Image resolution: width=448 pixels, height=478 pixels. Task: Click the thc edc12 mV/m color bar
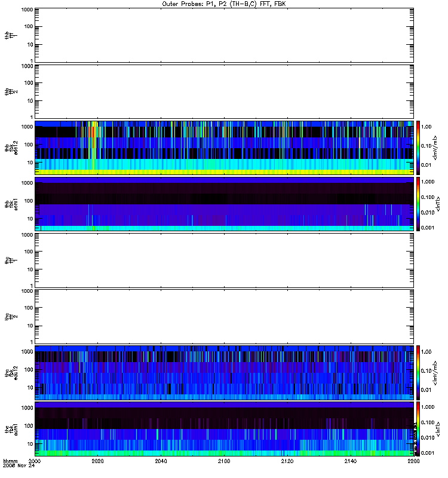(x=418, y=373)
